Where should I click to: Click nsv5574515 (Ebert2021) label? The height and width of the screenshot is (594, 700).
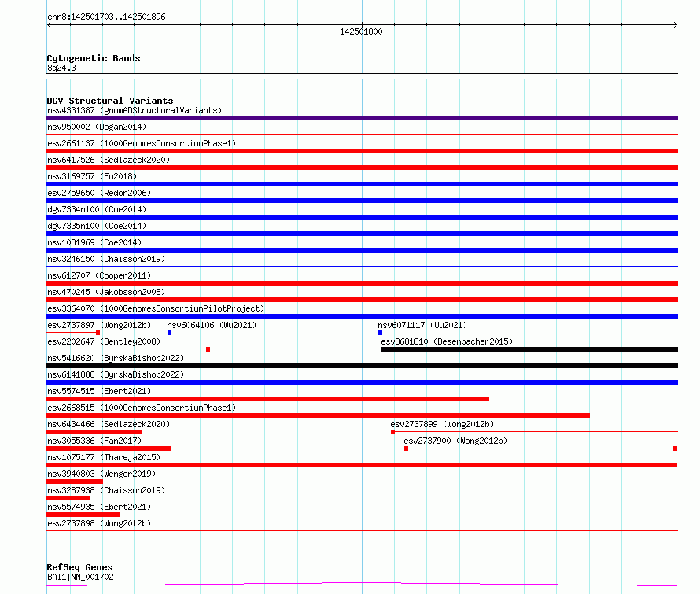(99, 391)
